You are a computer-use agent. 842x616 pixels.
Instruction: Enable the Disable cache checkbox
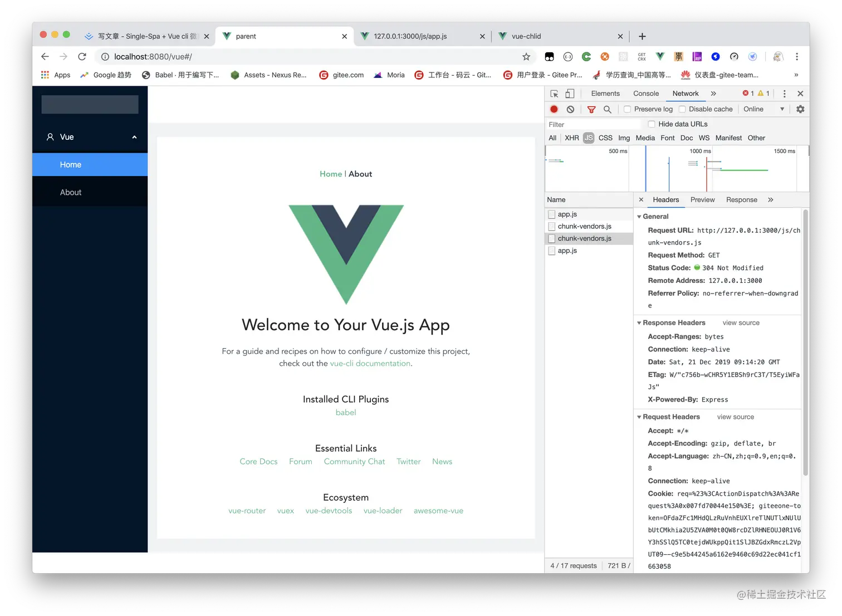click(682, 109)
